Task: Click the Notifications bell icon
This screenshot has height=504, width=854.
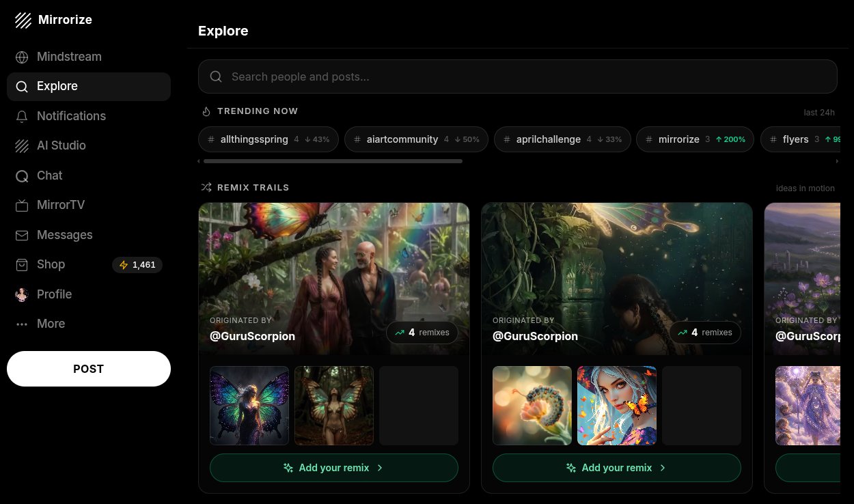Action: tap(22, 117)
